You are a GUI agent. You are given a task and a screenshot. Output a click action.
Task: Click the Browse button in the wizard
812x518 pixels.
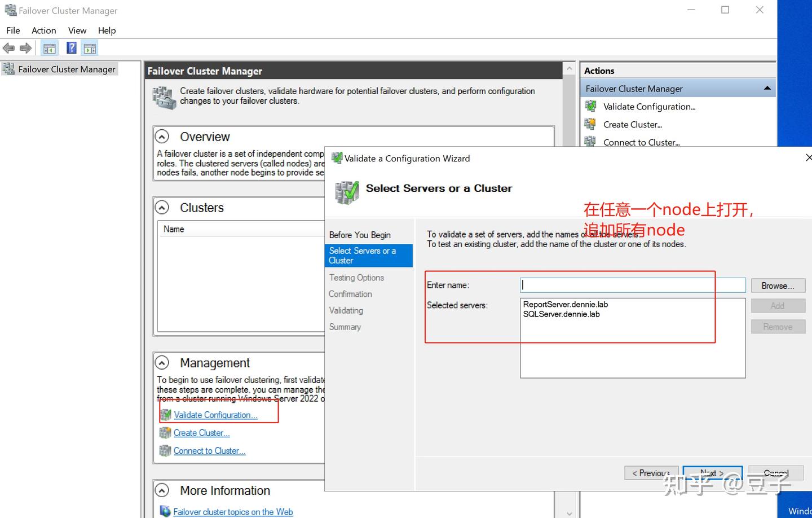(778, 285)
